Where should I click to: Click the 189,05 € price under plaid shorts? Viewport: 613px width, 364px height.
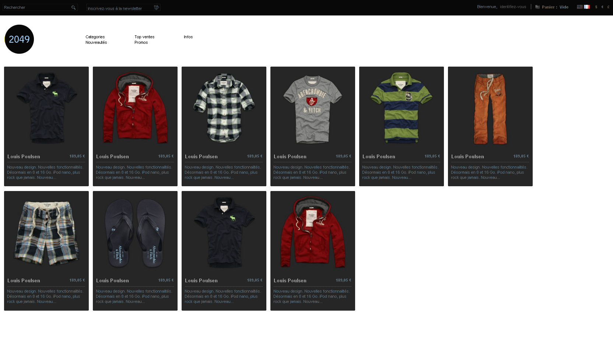(77, 280)
